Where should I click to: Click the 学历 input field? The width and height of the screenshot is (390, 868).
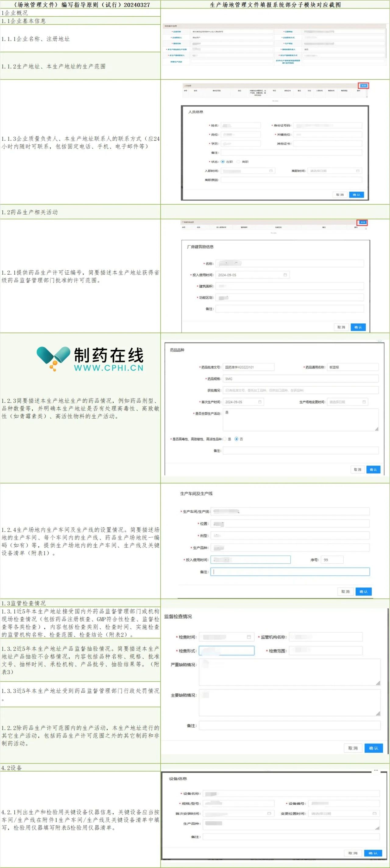click(240, 143)
